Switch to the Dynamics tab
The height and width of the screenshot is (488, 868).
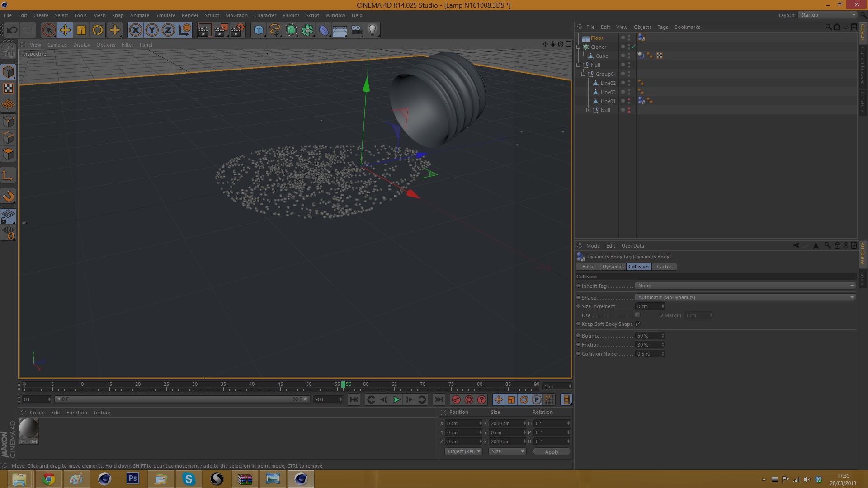pos(613,267)
